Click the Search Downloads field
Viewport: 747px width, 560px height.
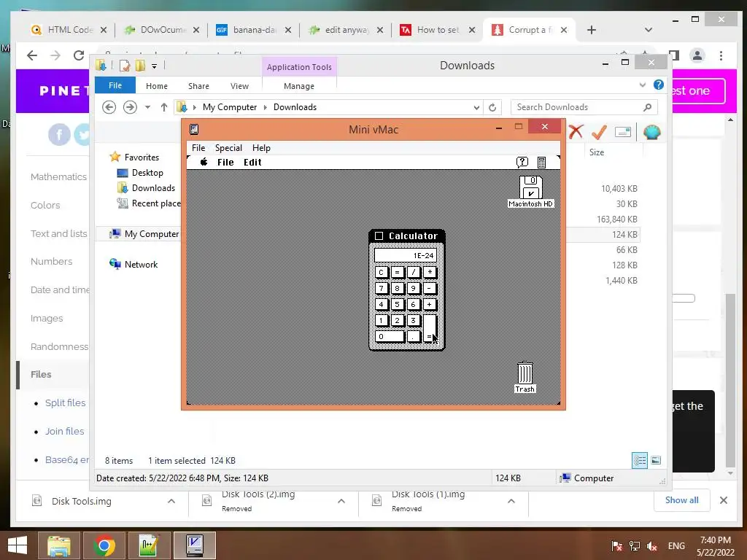point(584,107)
